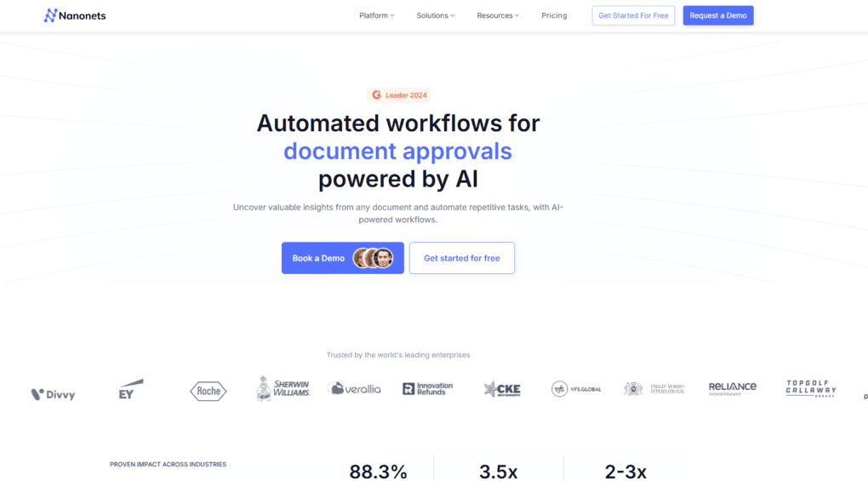Click the Book a Demo button
Screen dimensions: 868x481
click(x=343, y=258)
